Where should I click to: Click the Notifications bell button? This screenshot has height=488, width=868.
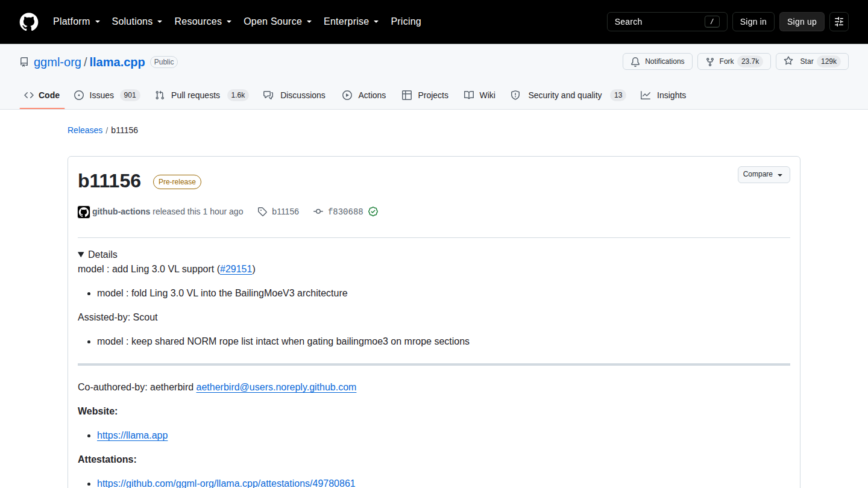tap(658, 61)
